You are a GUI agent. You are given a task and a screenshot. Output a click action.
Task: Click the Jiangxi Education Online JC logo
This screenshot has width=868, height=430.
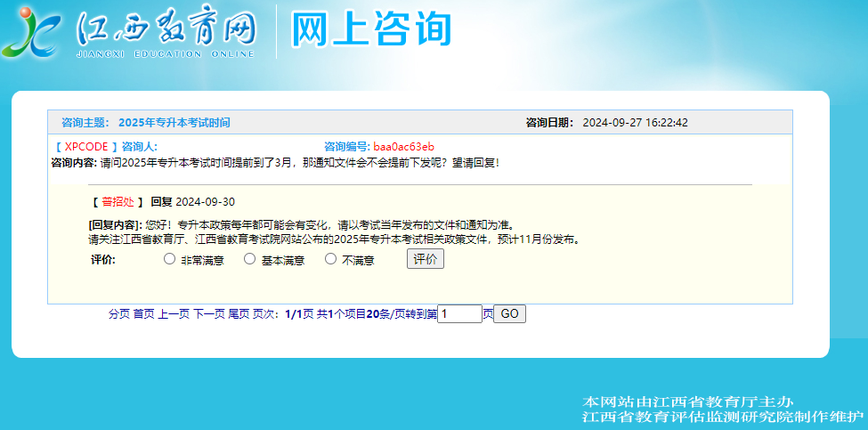point(31,32)
